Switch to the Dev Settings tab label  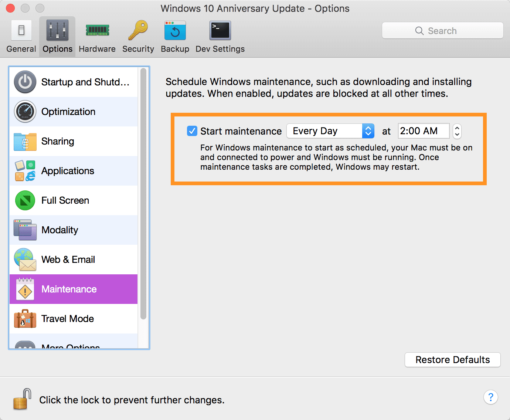click(x=220, y=49)
